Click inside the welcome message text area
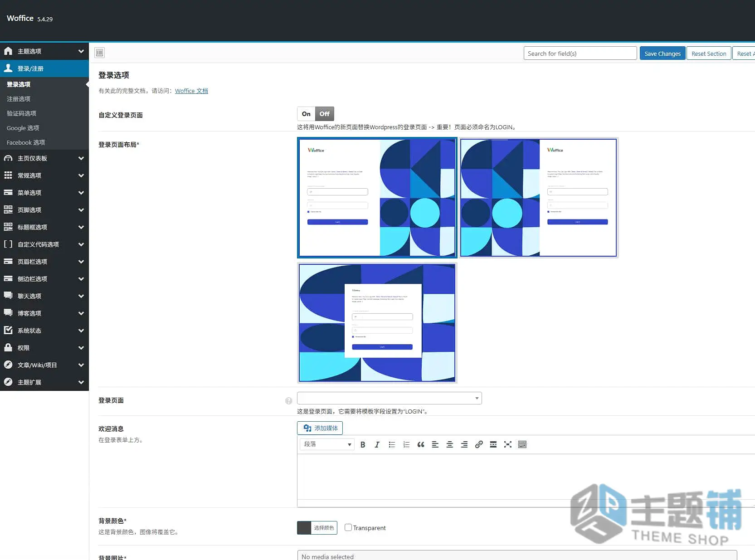Viewport: 755px width, 560px height. (x=526, y=477)
